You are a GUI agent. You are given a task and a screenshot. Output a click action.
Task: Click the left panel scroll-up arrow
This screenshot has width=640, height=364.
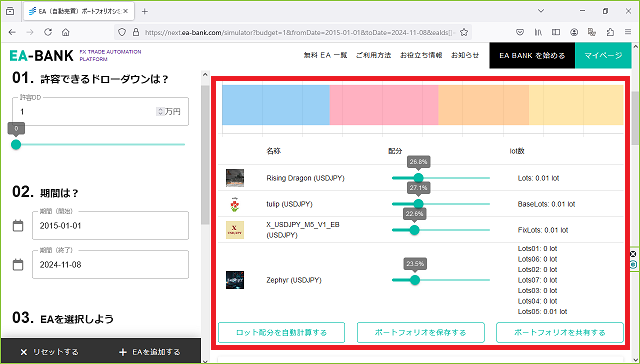[x=205, y=75]
